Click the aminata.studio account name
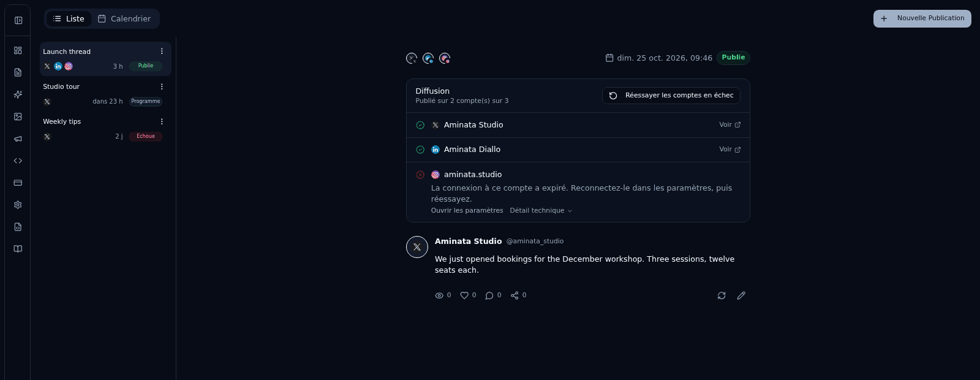The width and height of the screenshot is (980, 380). [x=473, y=175]
